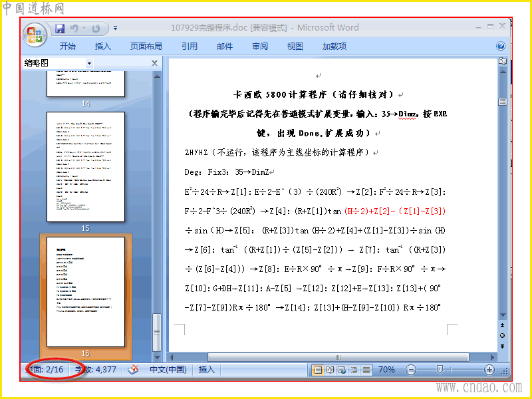The width and height of the screenshot is (532, 399).
Task: Open the Office button menu
Action: pyautogui.click(x=35, y=35)
